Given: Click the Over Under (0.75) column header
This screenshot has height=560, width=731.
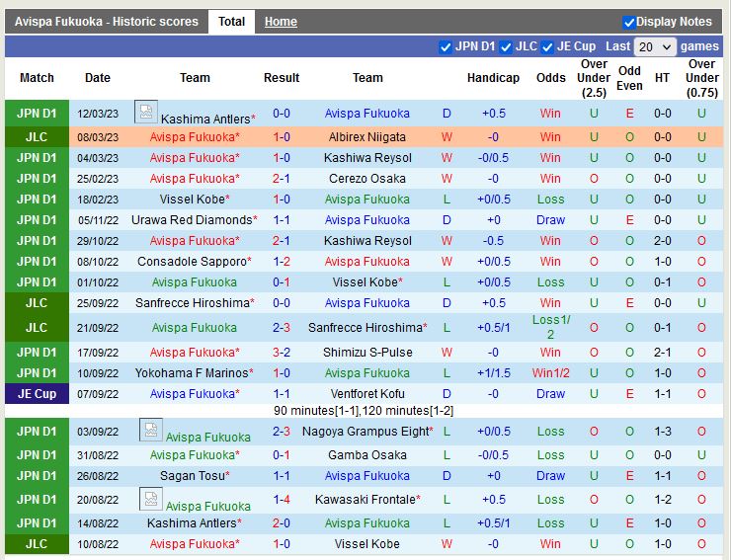Looking at the screenshot, I should click(701, 78).
